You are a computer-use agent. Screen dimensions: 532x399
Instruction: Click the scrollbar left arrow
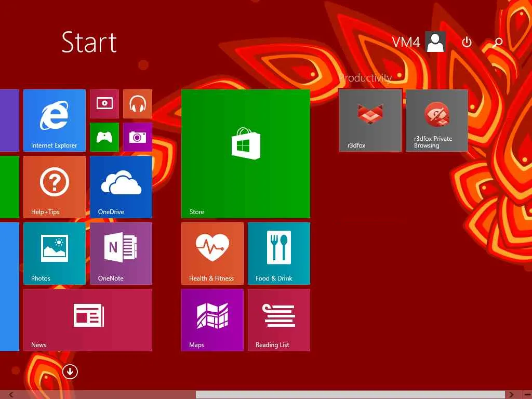click(10, 395)
